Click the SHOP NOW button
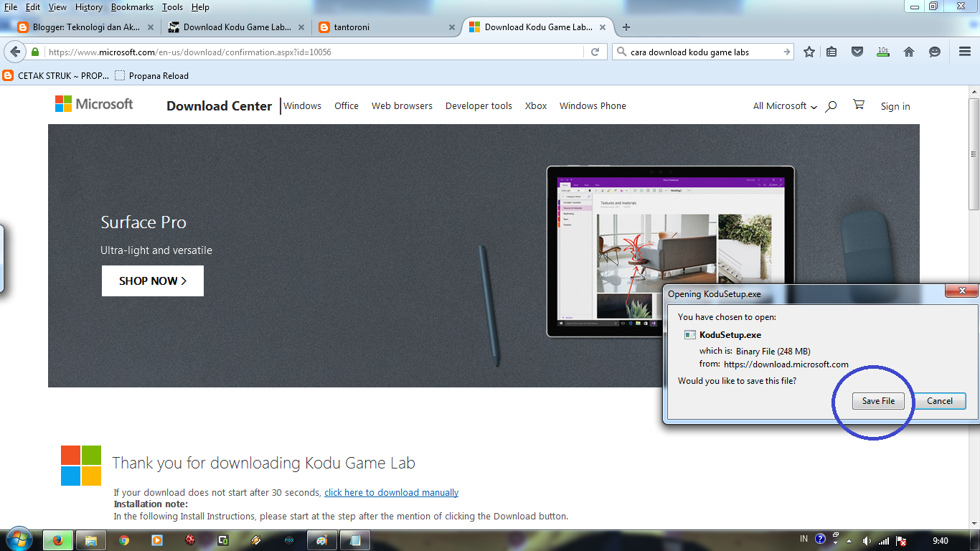980x551 pixels. coord(153,281)
